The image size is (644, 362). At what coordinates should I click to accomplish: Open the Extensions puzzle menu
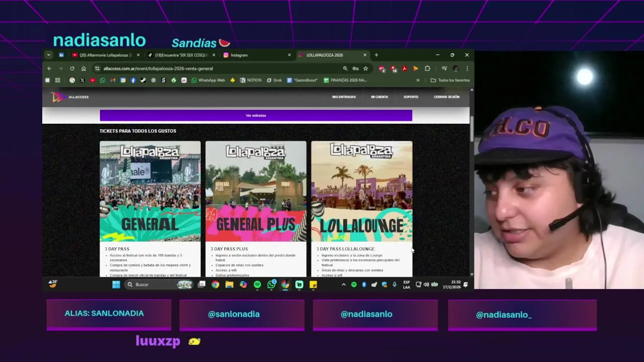(427, 68)
